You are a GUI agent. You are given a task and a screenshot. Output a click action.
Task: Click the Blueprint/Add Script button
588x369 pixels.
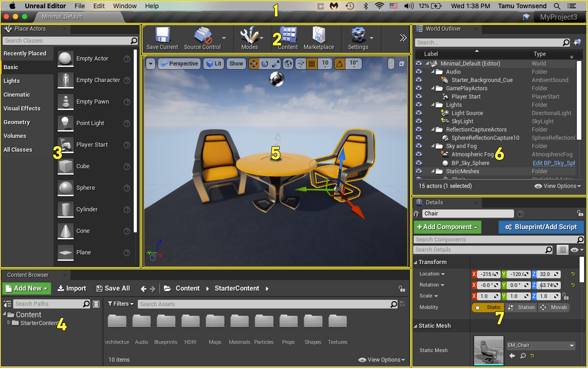pyautogui.click(x=541, y=227)
